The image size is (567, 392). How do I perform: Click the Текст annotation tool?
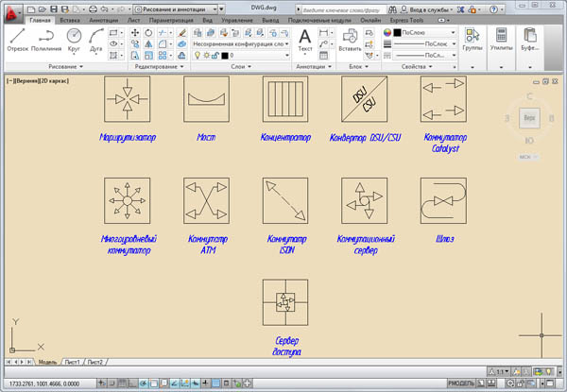point(305,38)
